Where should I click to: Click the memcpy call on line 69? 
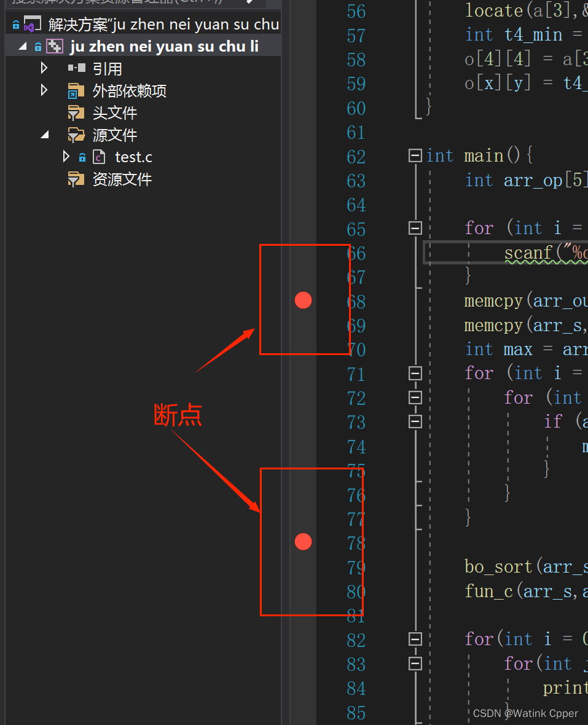click(x=493, y=326)
